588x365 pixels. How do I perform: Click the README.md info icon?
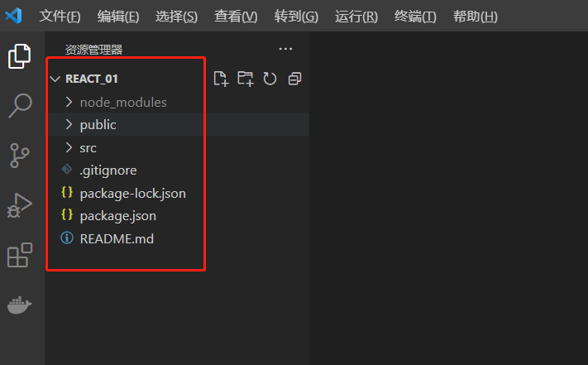tap(67, 238)
